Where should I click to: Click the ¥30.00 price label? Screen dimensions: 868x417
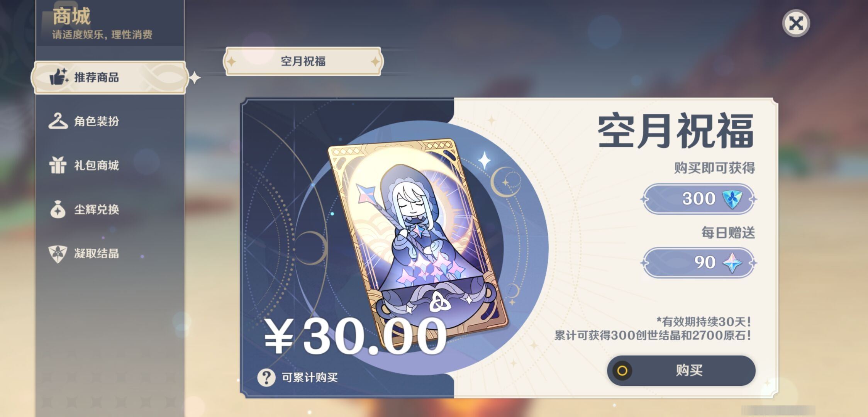355,336
